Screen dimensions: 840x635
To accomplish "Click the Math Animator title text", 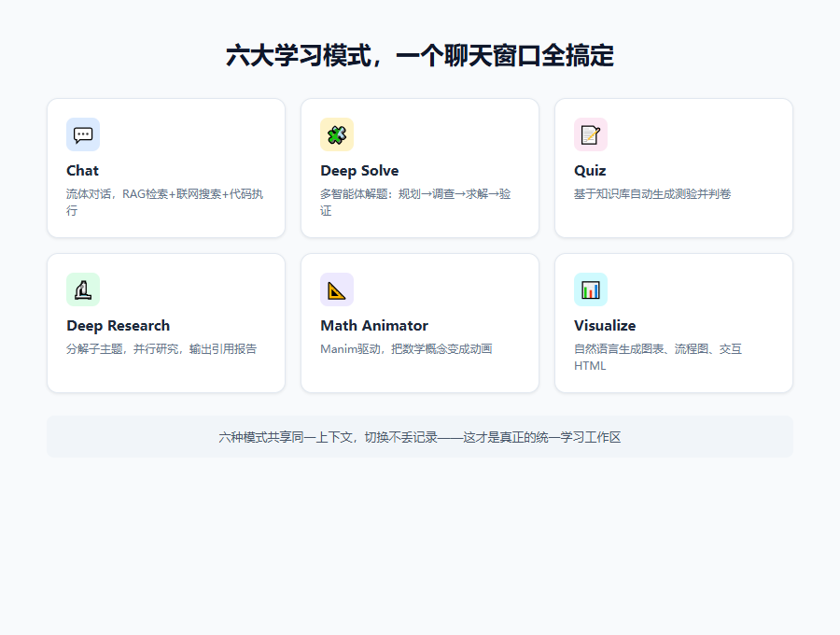I will pyautogui.click(x=374, y=326).
